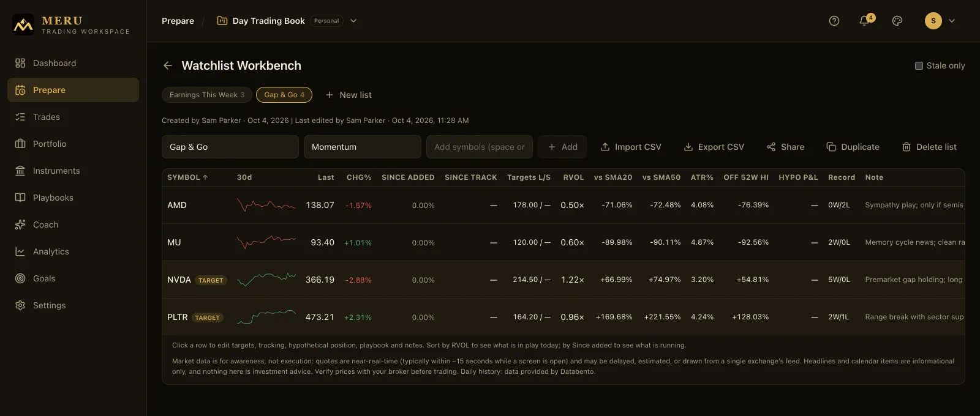
Task: Sort by vs SMA50 column
Action: 661,177
